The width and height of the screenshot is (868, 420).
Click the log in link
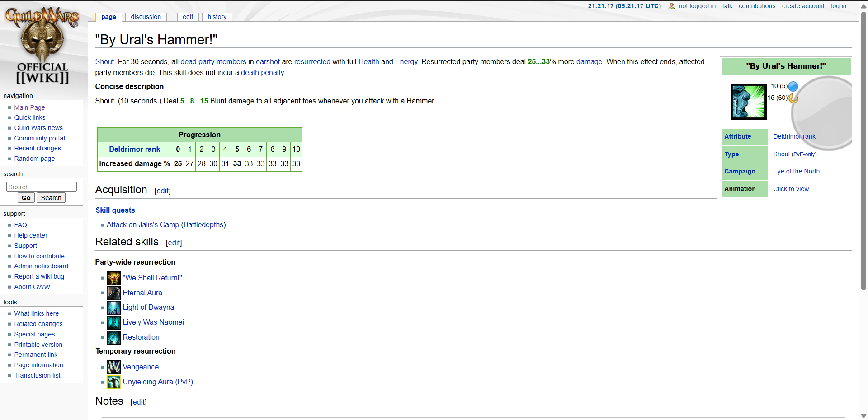[839, 6]
